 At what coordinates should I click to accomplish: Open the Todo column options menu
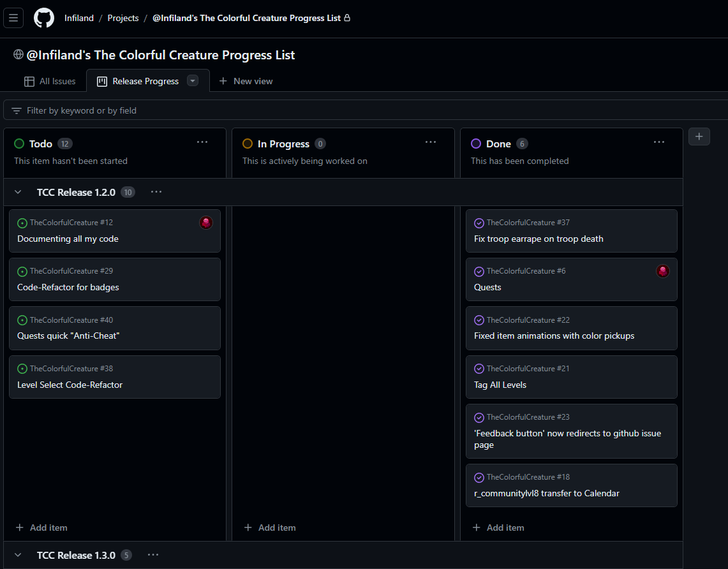[x=202, y=142]
